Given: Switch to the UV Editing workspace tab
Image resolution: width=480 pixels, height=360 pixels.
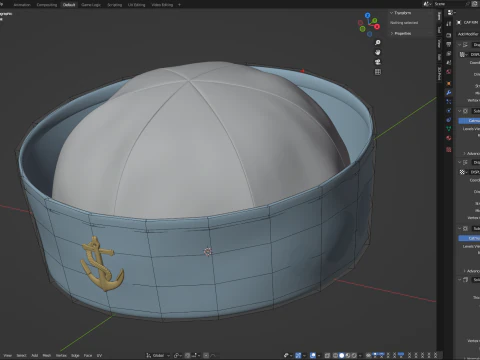Looking at the screenshot, I should coord(136,5).
